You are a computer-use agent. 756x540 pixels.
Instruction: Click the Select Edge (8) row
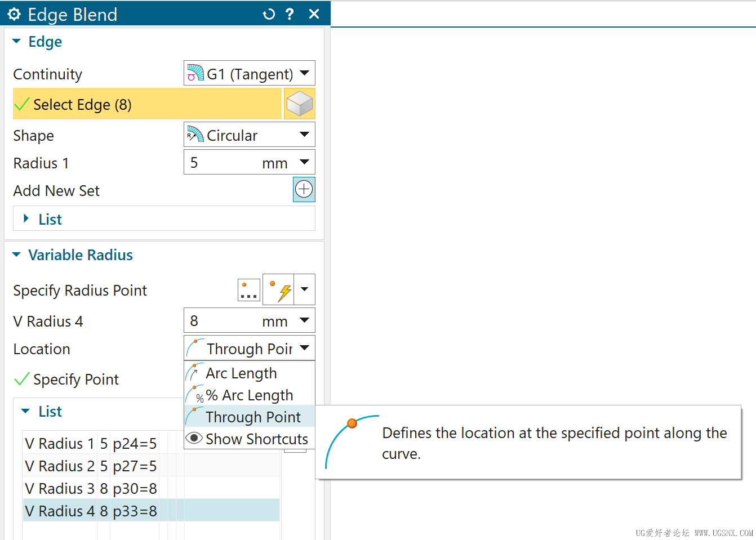point(147,104)
